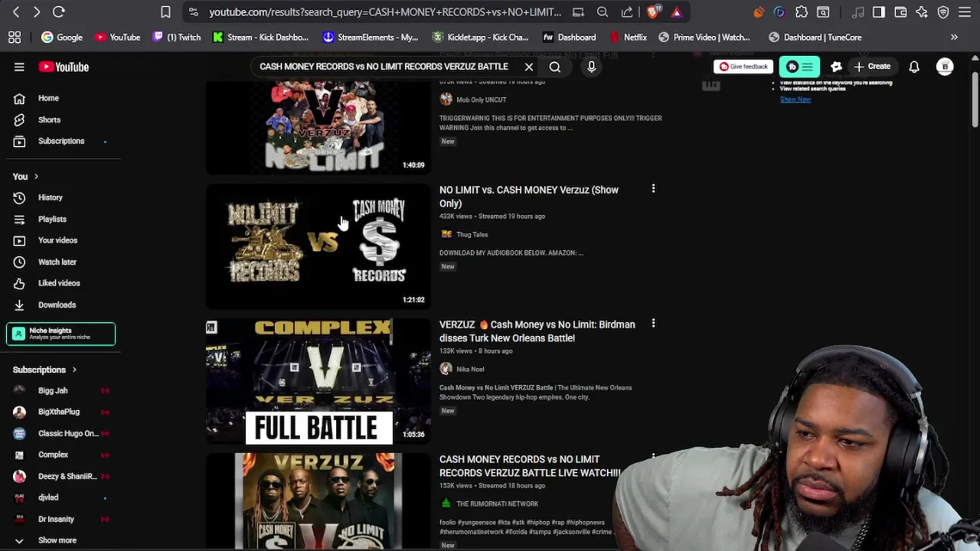This screenshot has width=980, height=551.
Task: Click the URL address bar
Action: point(384,12)
